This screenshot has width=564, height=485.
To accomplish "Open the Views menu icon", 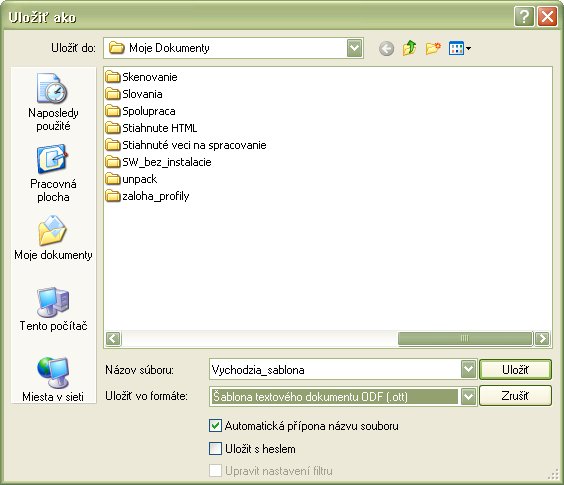I will point(459,48).
